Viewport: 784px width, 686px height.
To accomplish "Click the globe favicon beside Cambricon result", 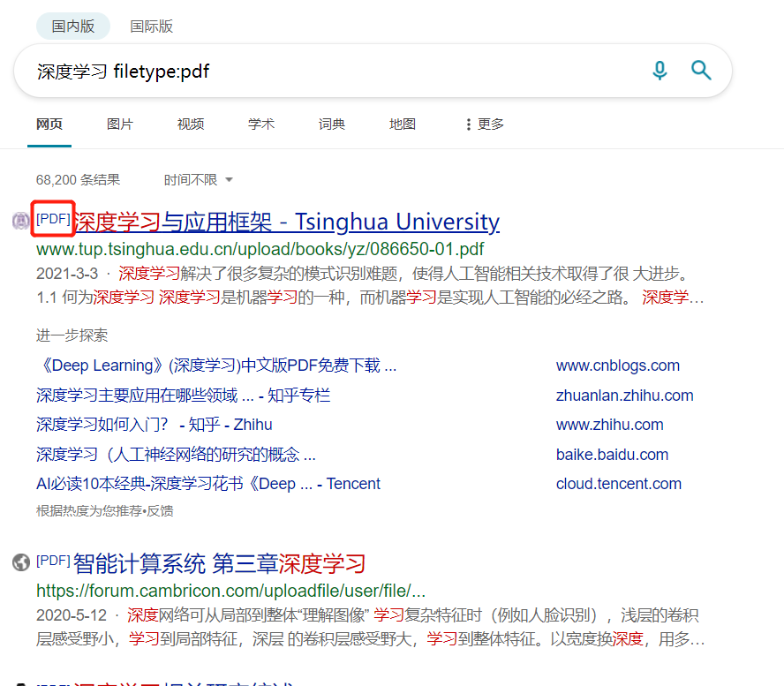I will click(x=21, y=562).
